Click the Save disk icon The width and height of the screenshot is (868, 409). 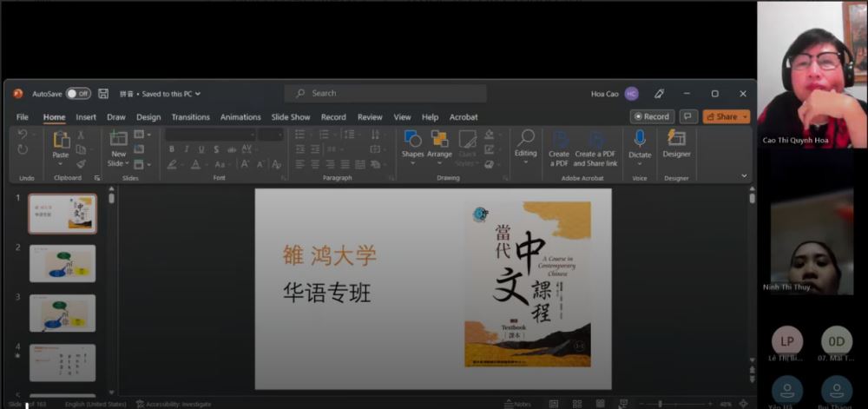click(103, 94)
